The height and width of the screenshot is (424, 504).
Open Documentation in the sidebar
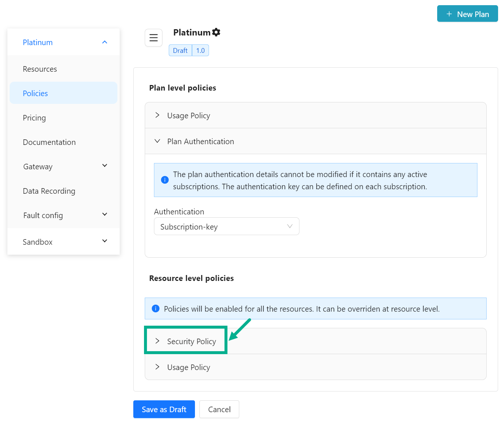pyautogui.click(x=49, y=142)
